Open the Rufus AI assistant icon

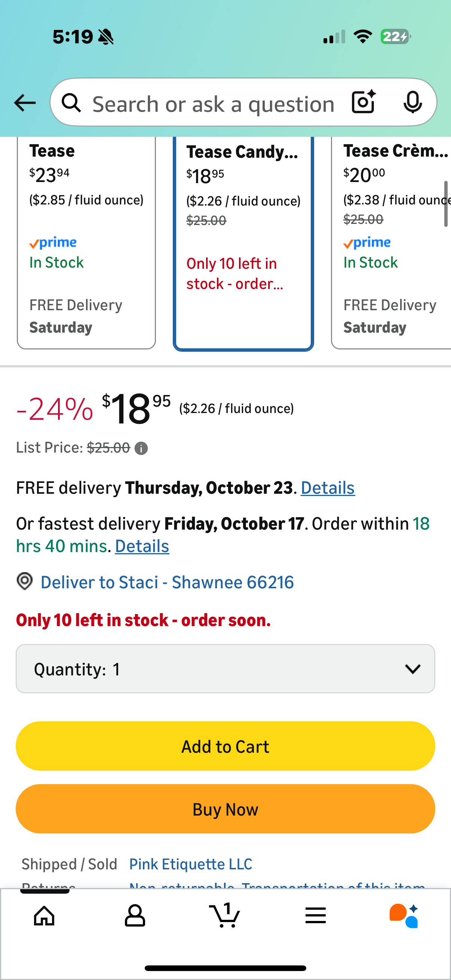click(404, 915)
